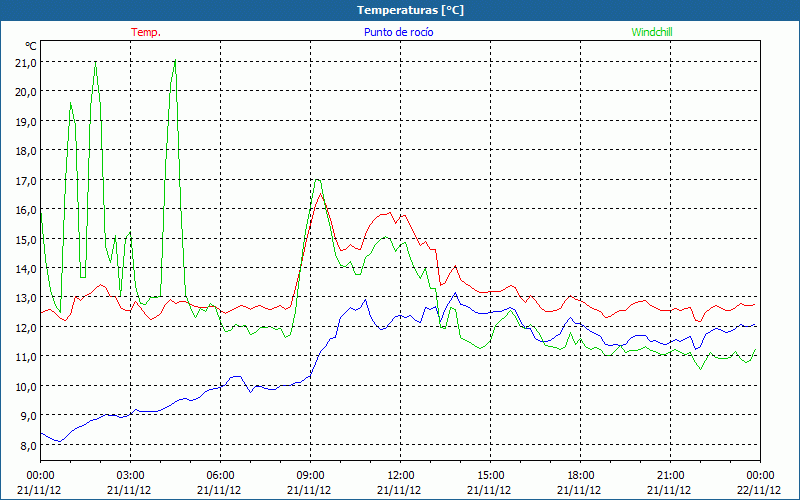The image size is (800, 500).
Task: Click the 11,0 y-axis value
Action: pos(28,357)
